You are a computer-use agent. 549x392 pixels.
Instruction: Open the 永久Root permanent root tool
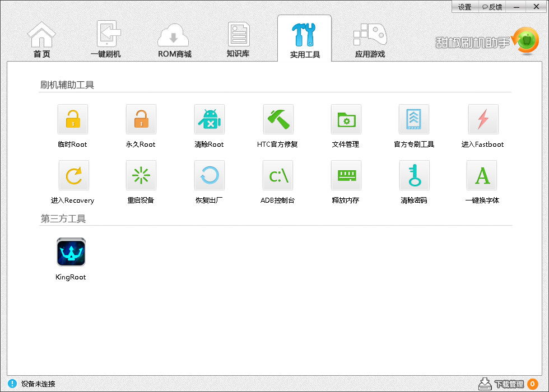141,119
